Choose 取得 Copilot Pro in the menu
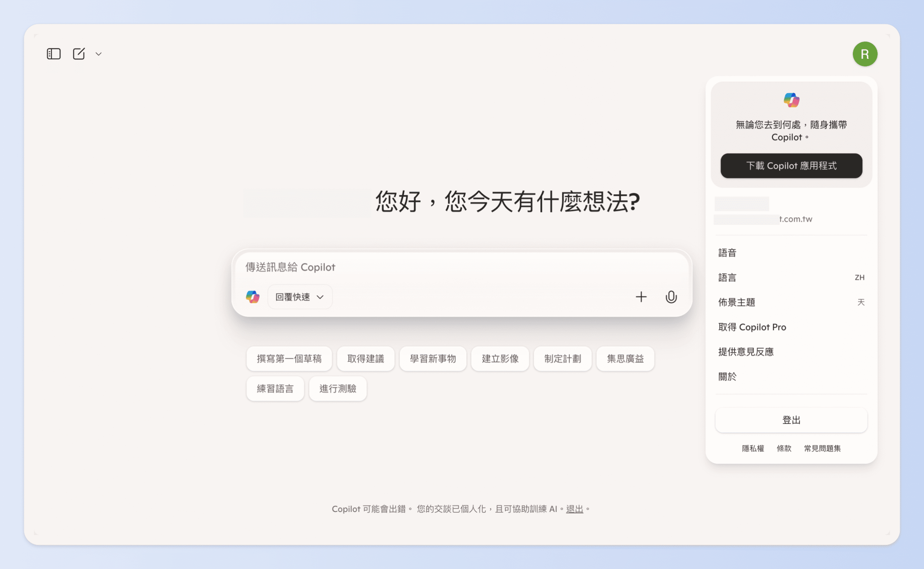Screen dimensions: 924x569 click(791, 327)
